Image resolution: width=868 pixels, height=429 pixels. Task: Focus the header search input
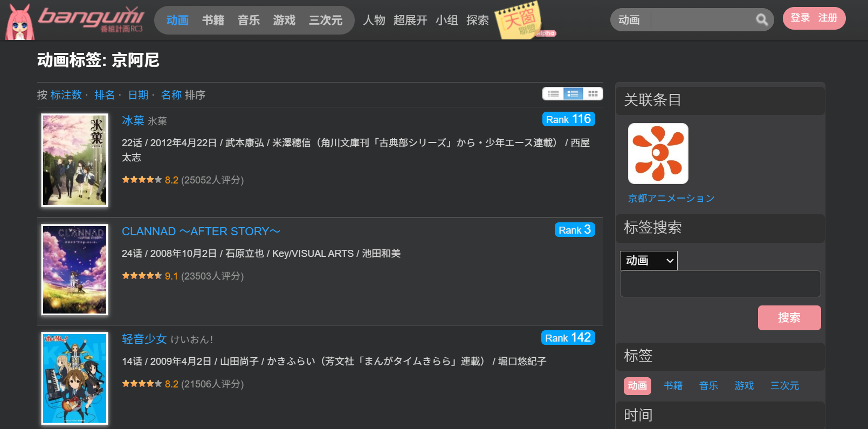[702, 20]
